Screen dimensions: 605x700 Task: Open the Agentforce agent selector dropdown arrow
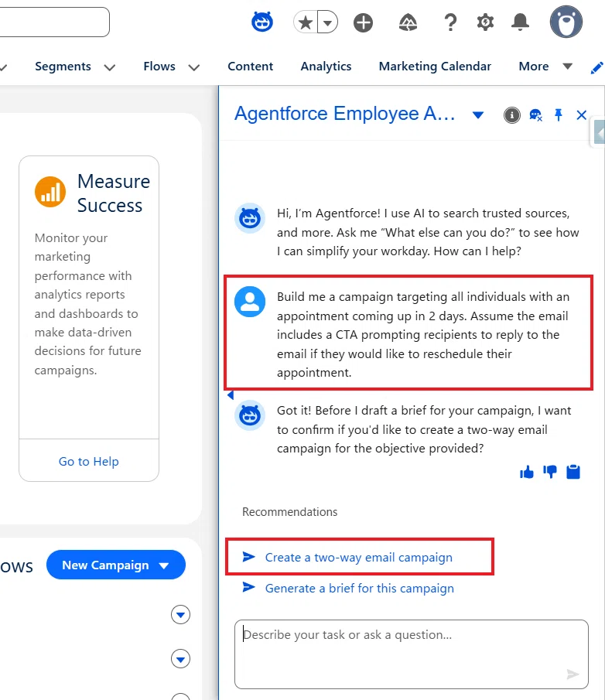click(x=478, y=115)
